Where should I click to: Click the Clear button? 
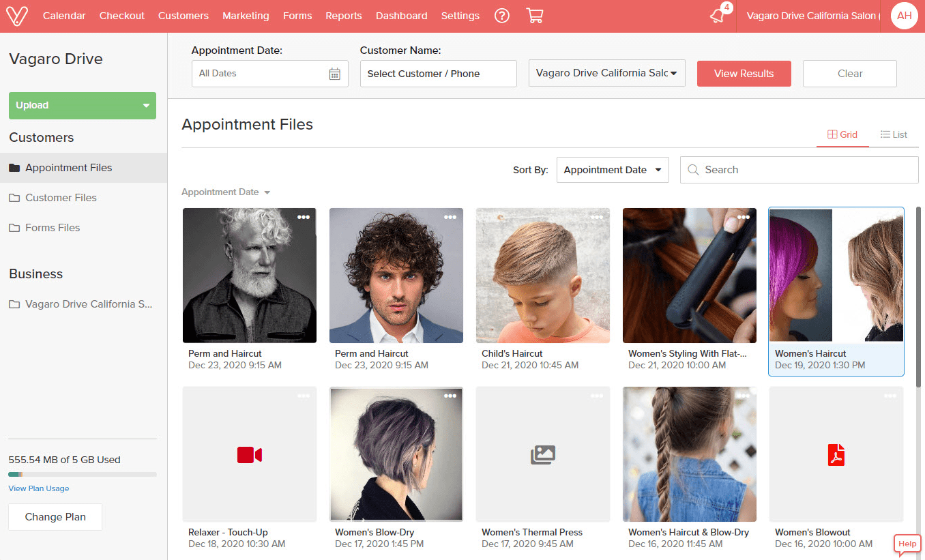click(x=850, y=74)
